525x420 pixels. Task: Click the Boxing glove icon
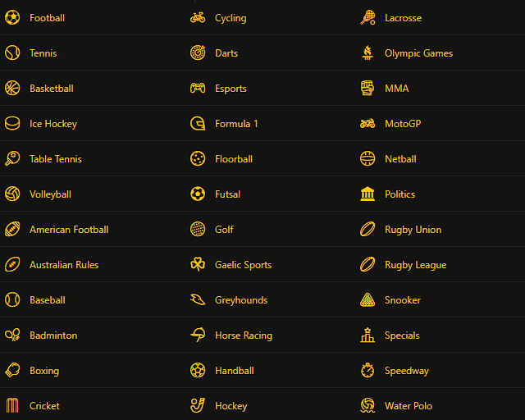(12, 370)
